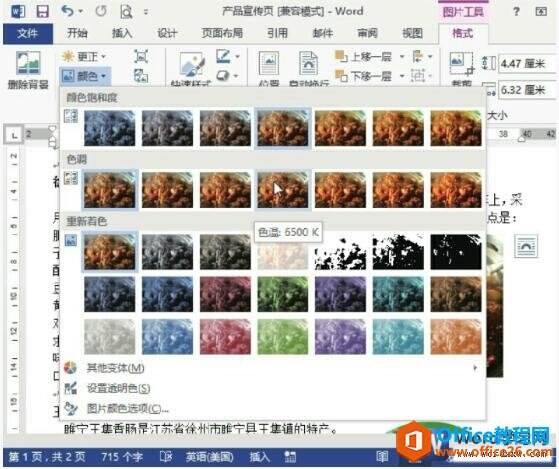The image size is (559, 469).
Task: Click the Save icon in the title bar
Action: (x=42, y=11)
